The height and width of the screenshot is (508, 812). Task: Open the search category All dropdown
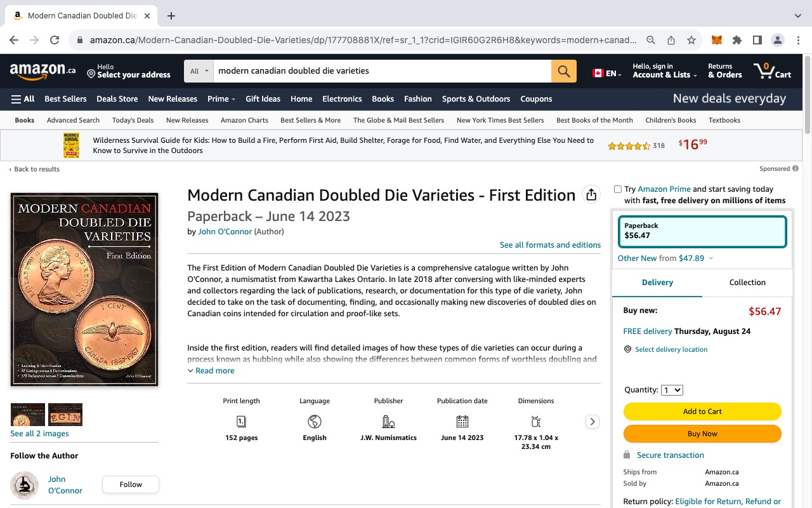coord(199,71)
